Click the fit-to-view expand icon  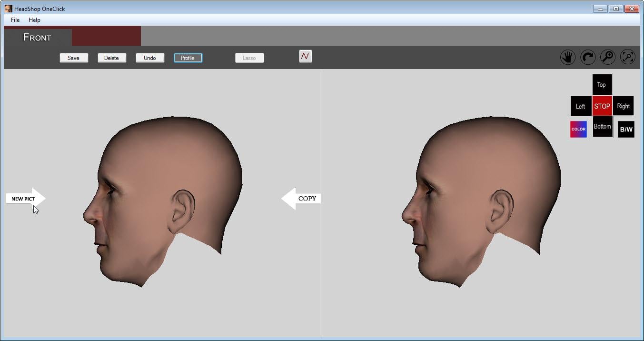627,58
